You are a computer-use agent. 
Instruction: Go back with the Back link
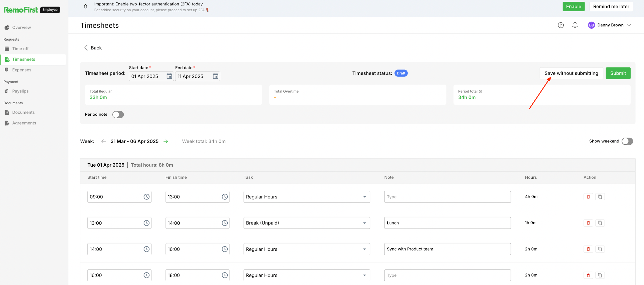(x=93, y=48)
